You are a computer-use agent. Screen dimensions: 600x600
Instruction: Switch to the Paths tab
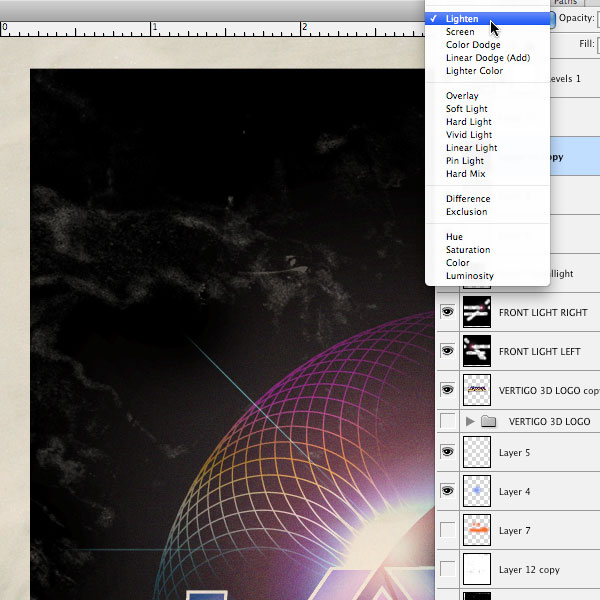click(x=565, y=3)
